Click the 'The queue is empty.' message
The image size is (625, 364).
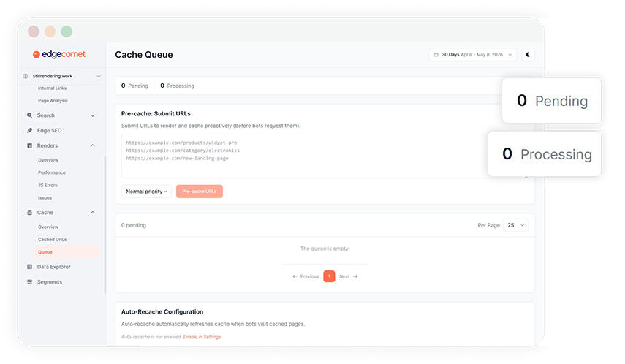tap(325, 249)
